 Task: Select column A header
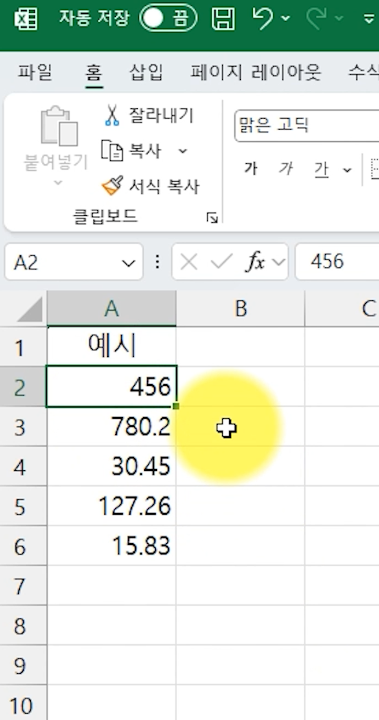112,309
